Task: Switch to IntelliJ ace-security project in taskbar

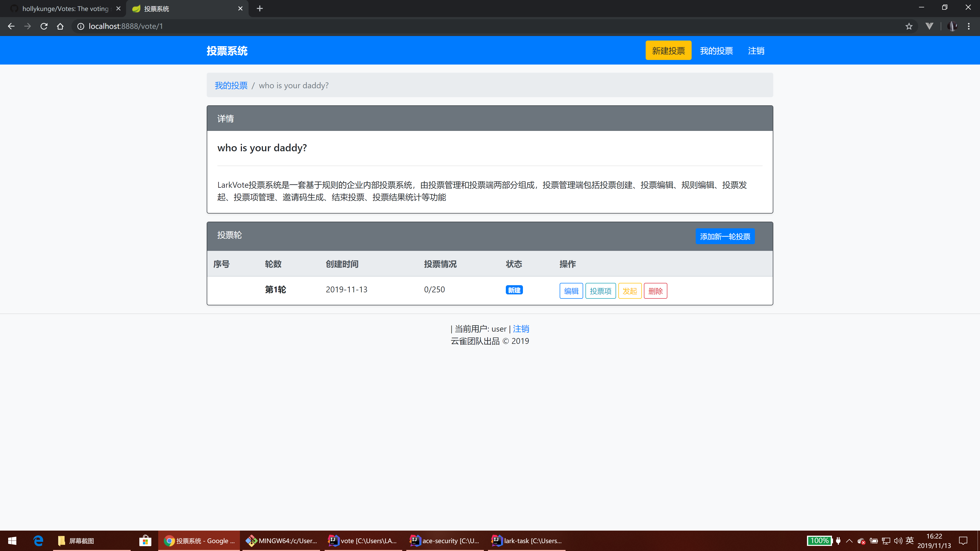Action: [445, 541]
